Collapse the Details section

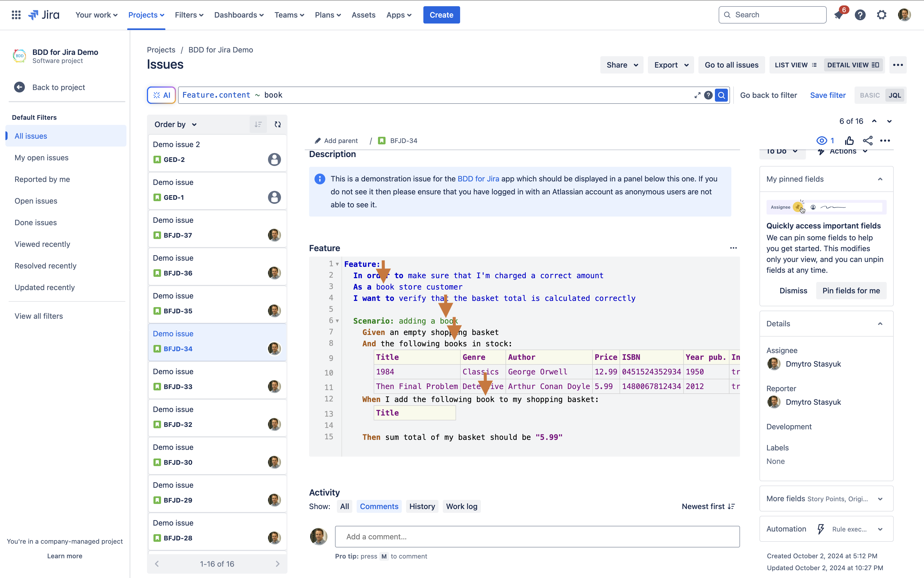point(880,324)
